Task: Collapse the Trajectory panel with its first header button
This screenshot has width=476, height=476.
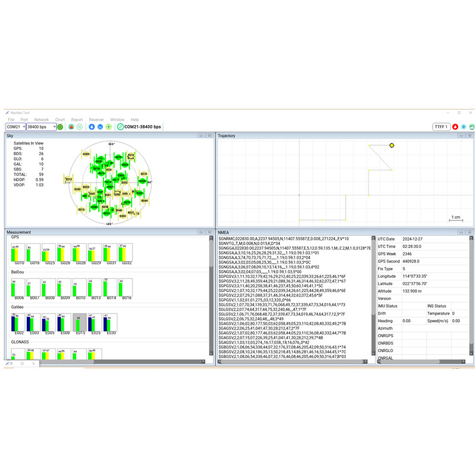Action: click(x=461, y=136)
